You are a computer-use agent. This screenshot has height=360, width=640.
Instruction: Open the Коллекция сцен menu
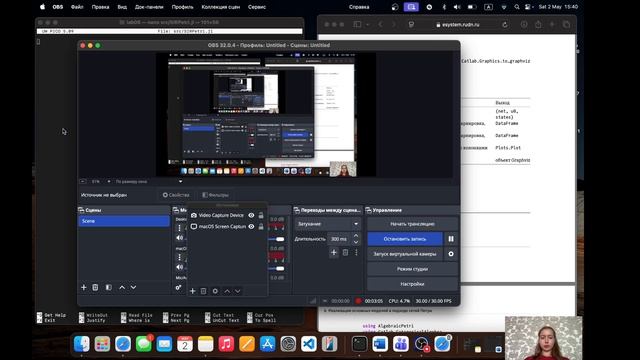221,7
